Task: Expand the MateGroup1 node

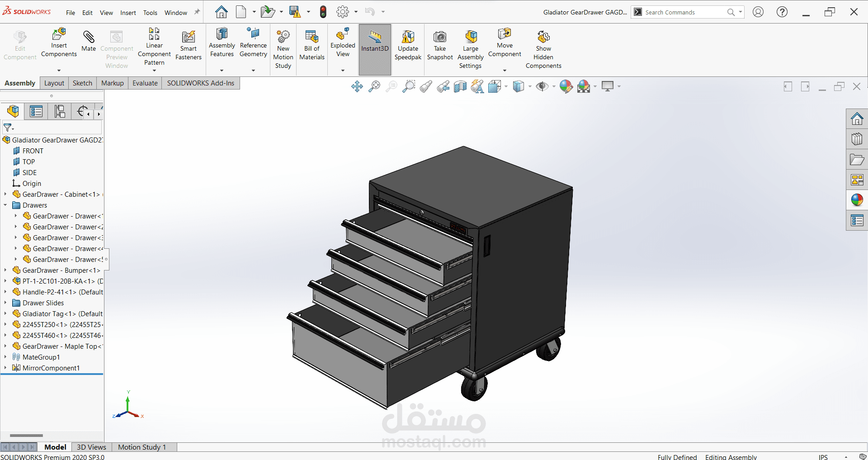Action: 5,357
